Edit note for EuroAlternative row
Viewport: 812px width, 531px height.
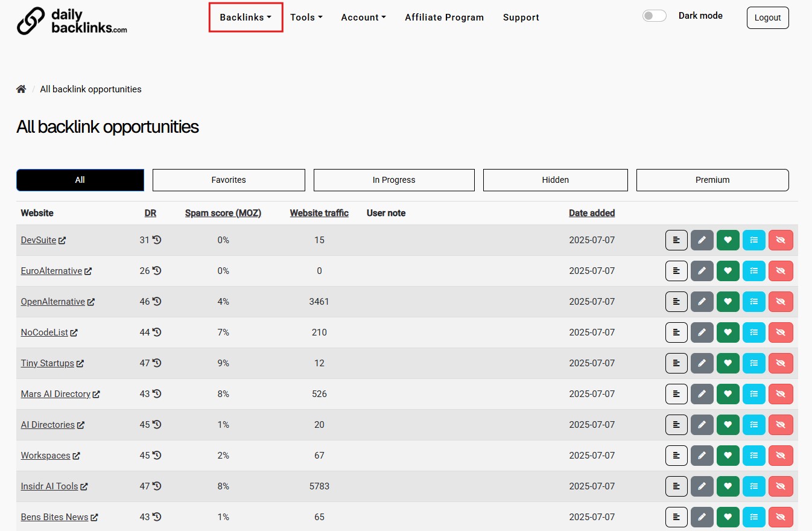702,271
